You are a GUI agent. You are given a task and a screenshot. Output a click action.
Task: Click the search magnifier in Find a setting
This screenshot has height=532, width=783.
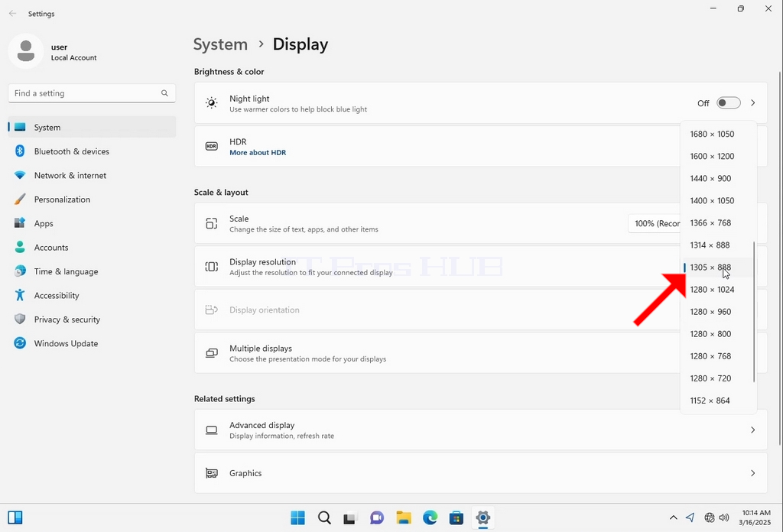(x=164, y=92)
